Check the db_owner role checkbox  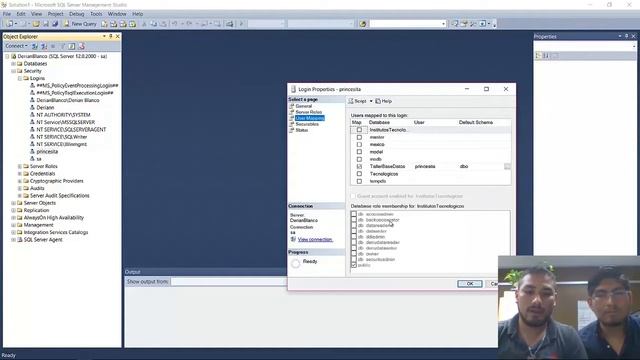(354, 254)
